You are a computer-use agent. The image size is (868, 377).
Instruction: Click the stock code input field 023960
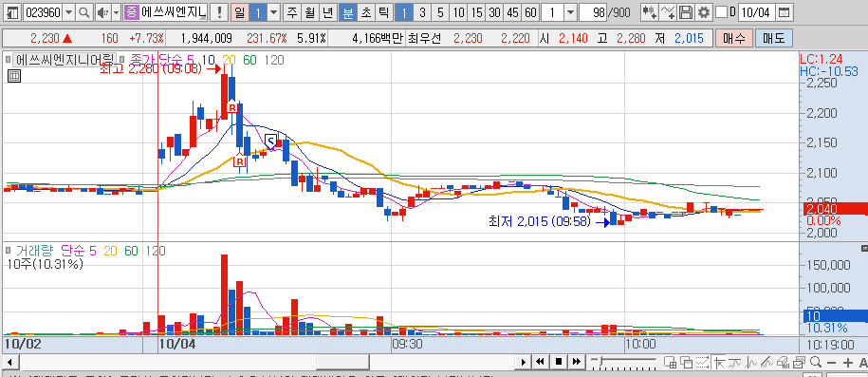click(44, 11)
